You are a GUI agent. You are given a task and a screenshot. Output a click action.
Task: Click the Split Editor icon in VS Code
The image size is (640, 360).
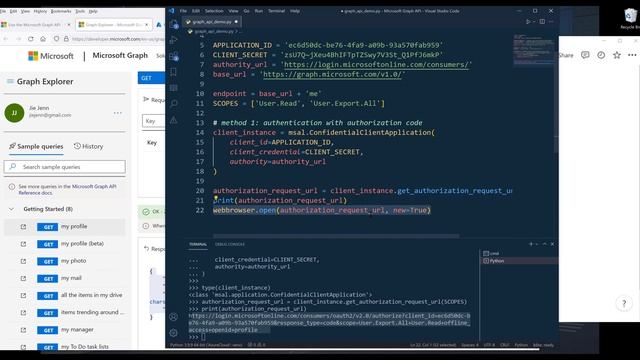(x=542, y=22)
